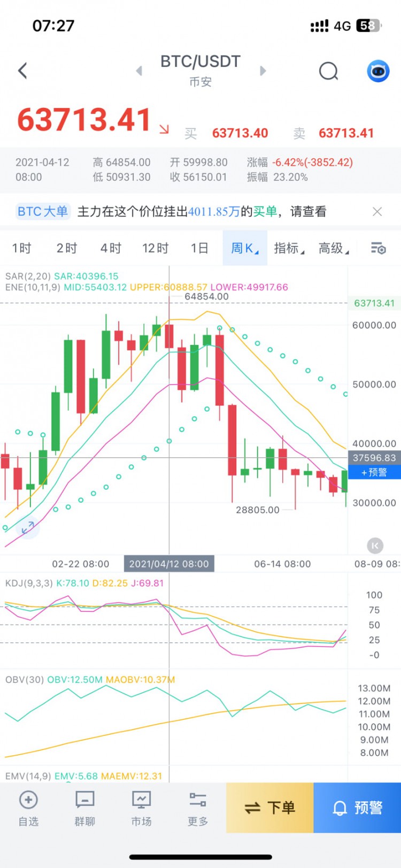Open the 周K timeframe dropdown
This screenshot has height=868, width=401.
245,248
